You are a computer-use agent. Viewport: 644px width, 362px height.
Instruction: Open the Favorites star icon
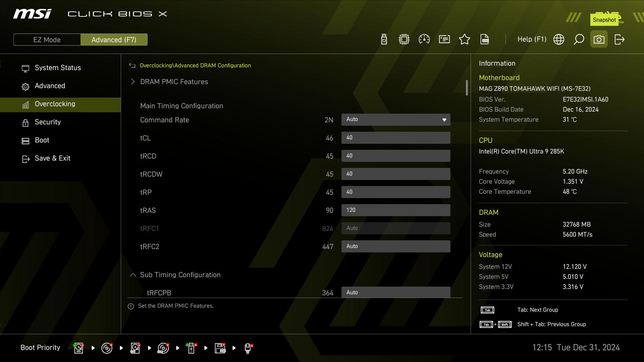[x=465, y=40]
